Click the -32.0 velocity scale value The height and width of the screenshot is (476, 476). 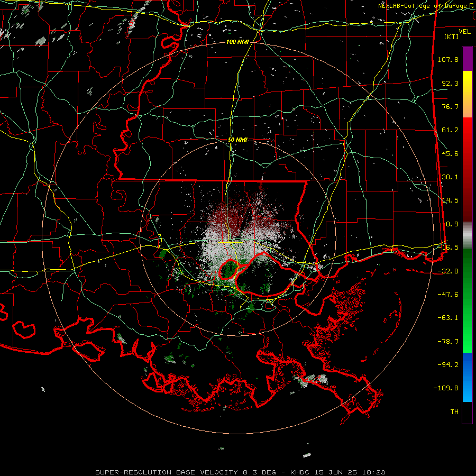(x=448, y=271)
